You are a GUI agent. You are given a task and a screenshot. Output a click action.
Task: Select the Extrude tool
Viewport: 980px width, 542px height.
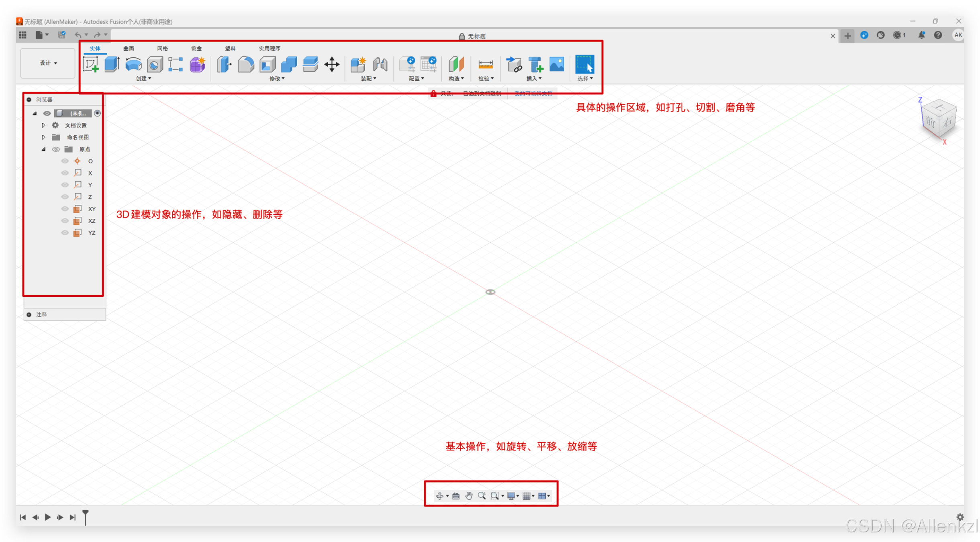click(x=112, y=64)
